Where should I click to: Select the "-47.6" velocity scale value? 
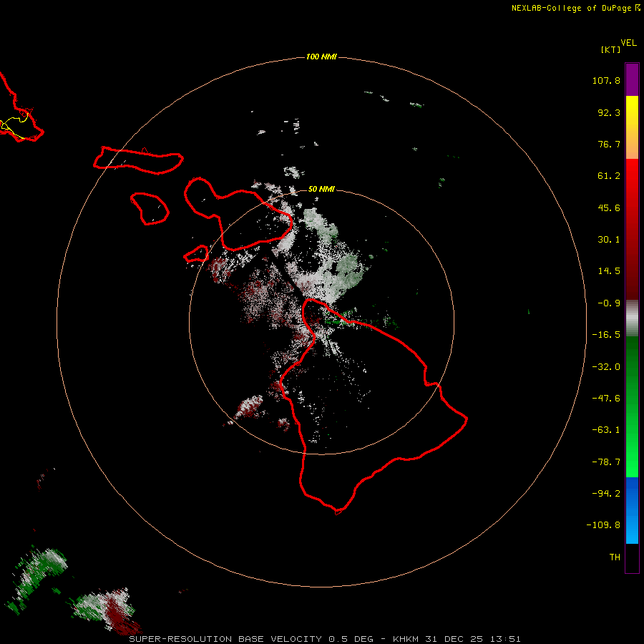606,399
